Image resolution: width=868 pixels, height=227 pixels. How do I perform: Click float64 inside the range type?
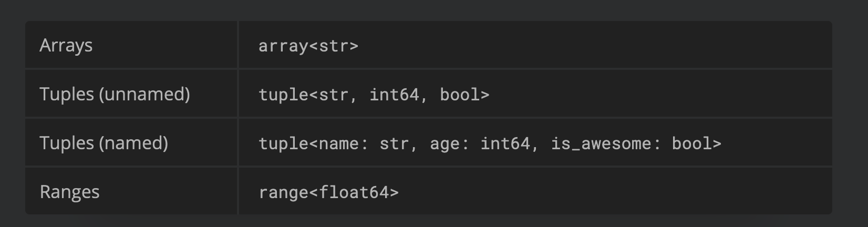pos(354,192)
